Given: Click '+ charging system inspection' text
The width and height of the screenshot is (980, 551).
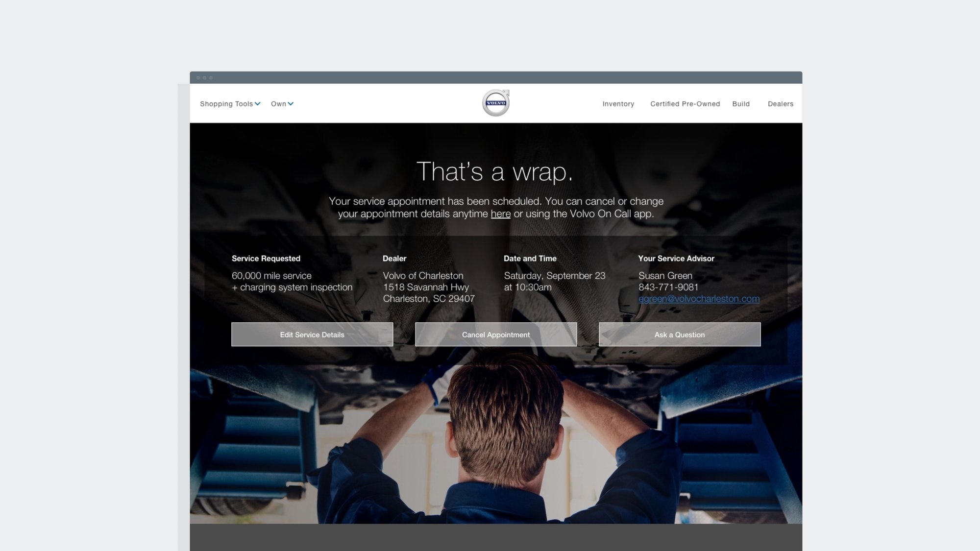Looking at the screenshot, I should [292, 287].
